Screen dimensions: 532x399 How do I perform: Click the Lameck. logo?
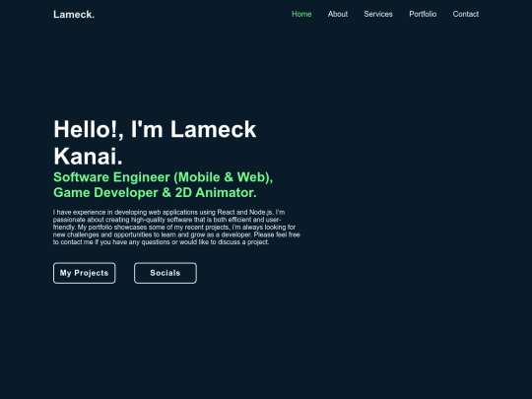pyautogui.click(x=74, y=14)
